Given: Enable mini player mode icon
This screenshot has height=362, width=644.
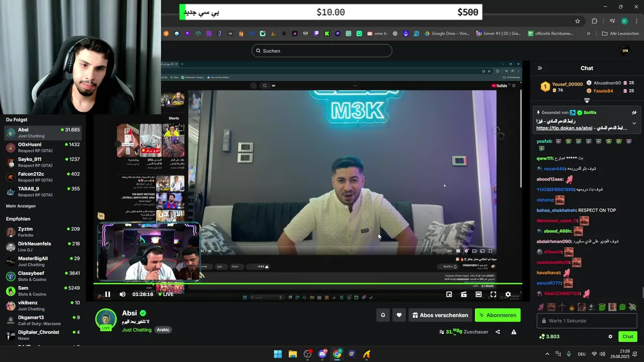Looking at the screenshot, I should tap(449, 294).
